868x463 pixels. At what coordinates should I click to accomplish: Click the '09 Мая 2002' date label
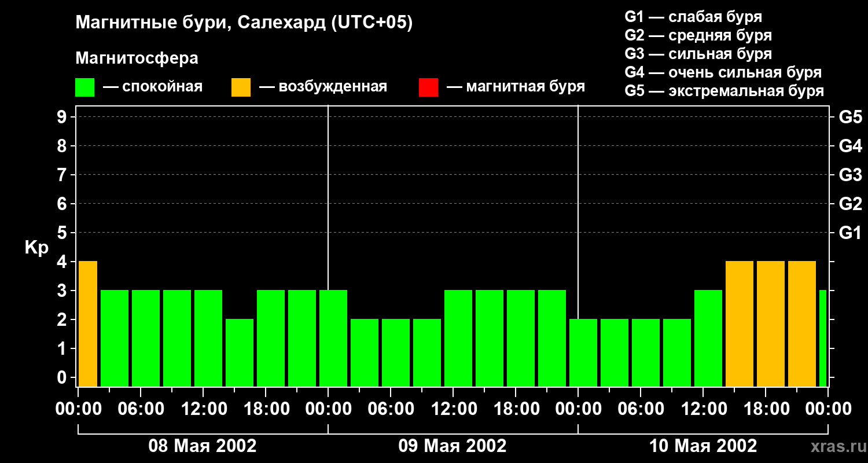pyautogui.click(x=453, y=446)
